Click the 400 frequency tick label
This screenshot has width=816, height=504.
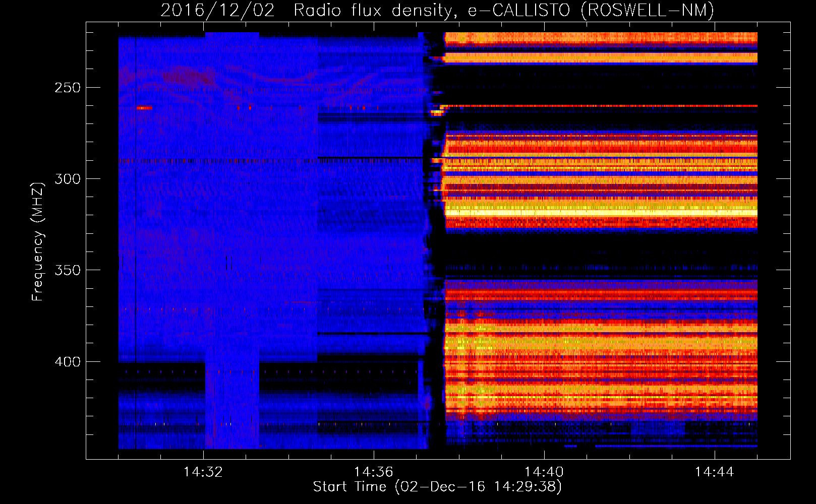[x=68, y=362]
